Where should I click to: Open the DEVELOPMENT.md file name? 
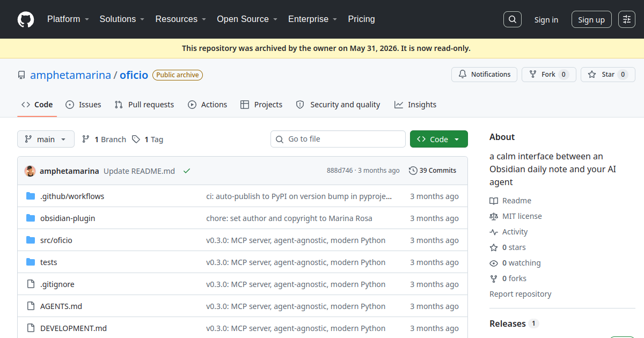(x=74, y=328)
